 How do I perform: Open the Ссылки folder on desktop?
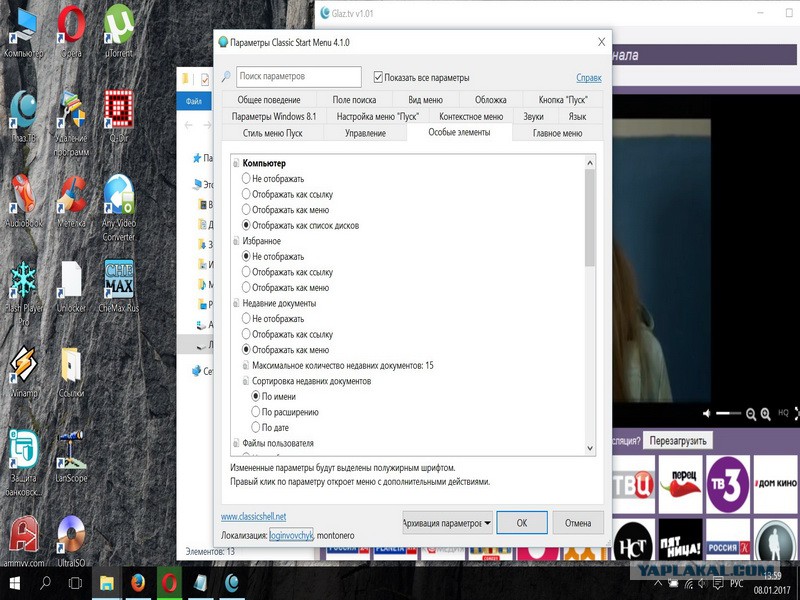coord(71,371)
